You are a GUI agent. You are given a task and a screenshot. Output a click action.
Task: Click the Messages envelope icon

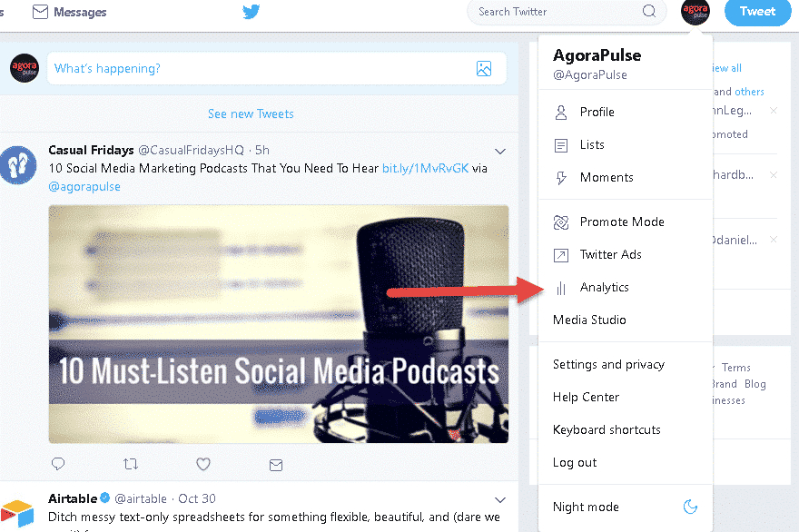coord(40,12)
